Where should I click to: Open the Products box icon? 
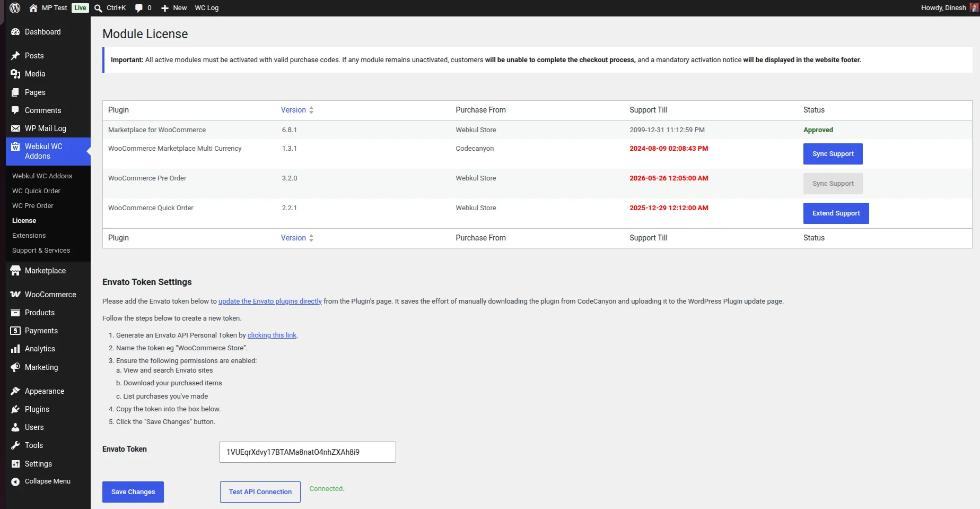tap(15, 313)
